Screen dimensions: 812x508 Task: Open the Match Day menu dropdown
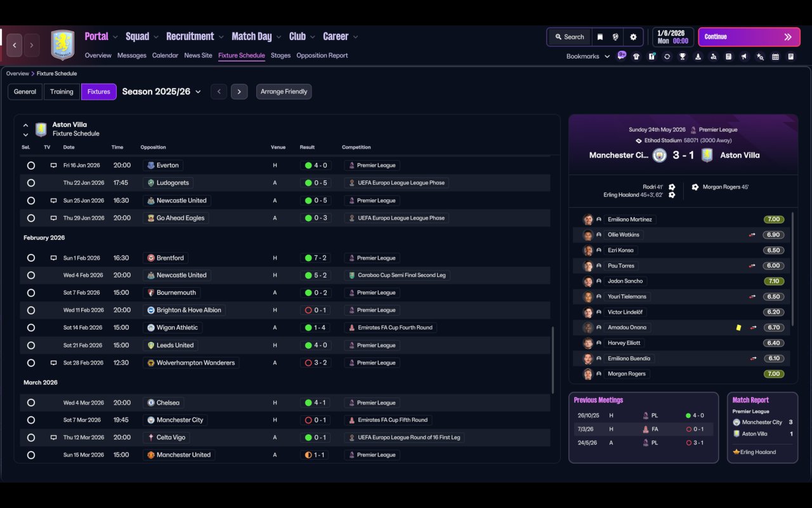256,36
